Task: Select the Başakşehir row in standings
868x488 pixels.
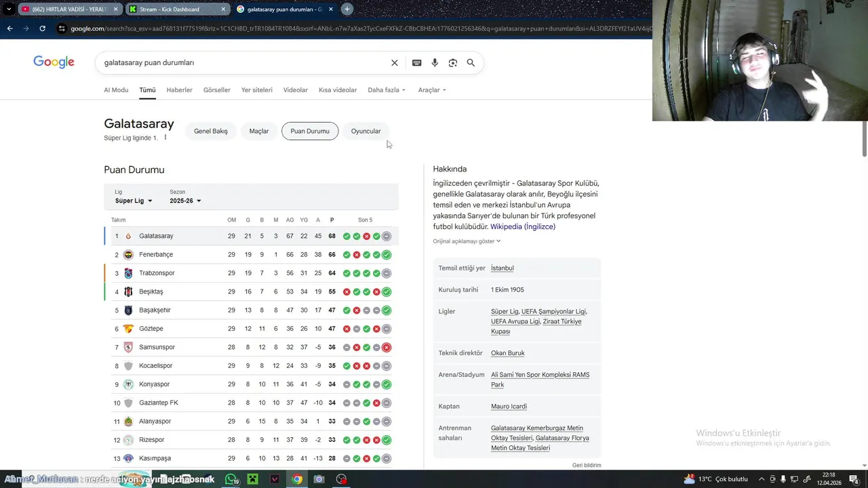Action: tap(252, 310)
